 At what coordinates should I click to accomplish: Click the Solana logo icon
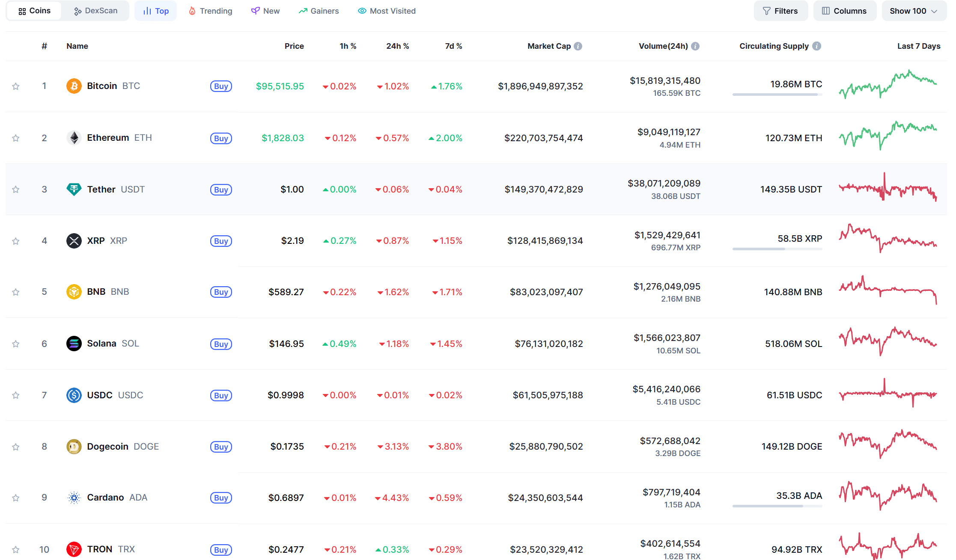[74, 344]
